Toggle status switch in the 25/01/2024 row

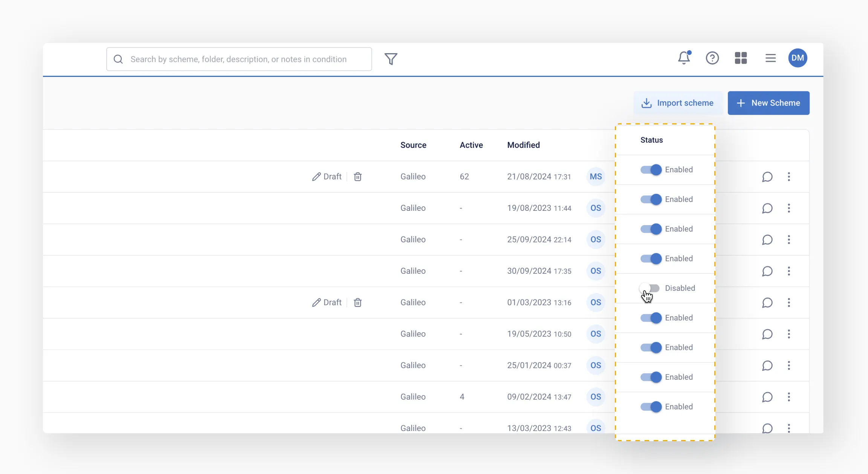point(651,348)
